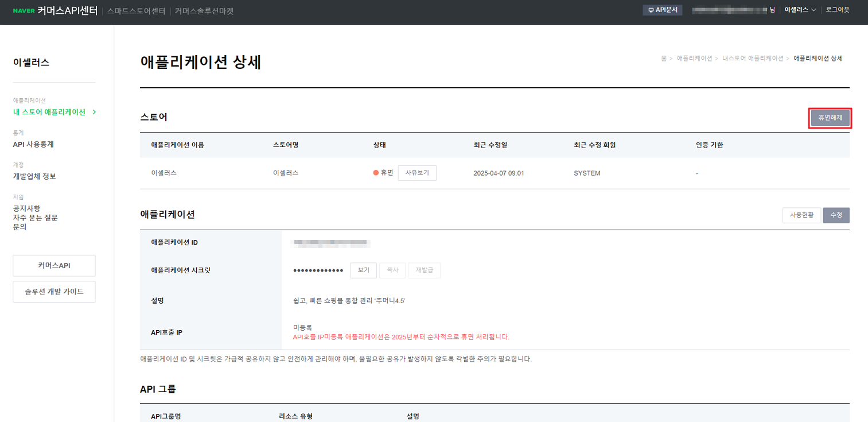This screenshot has width=868, height=422.
Task: Click the 수정 button for application
Action: coord(836,215)
